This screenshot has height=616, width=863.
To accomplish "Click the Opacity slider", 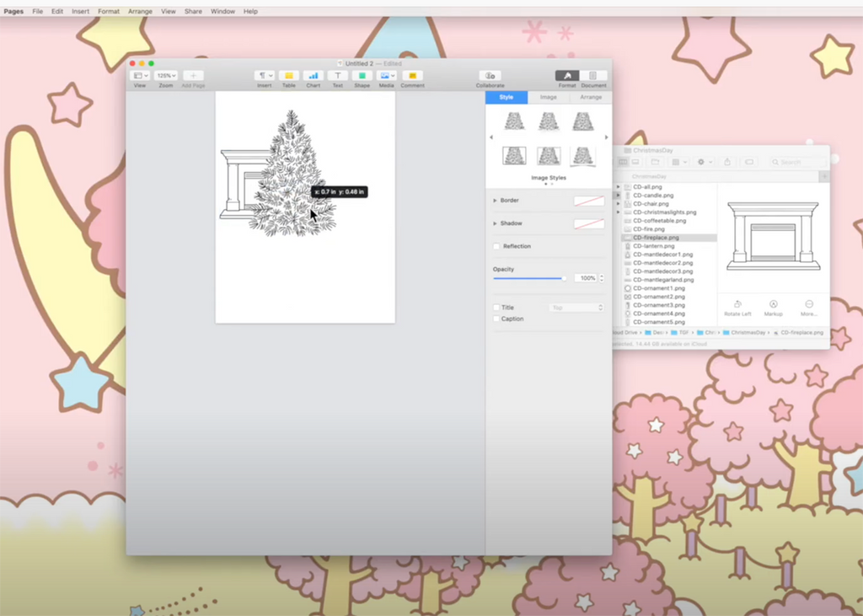I will pos(528,278).
